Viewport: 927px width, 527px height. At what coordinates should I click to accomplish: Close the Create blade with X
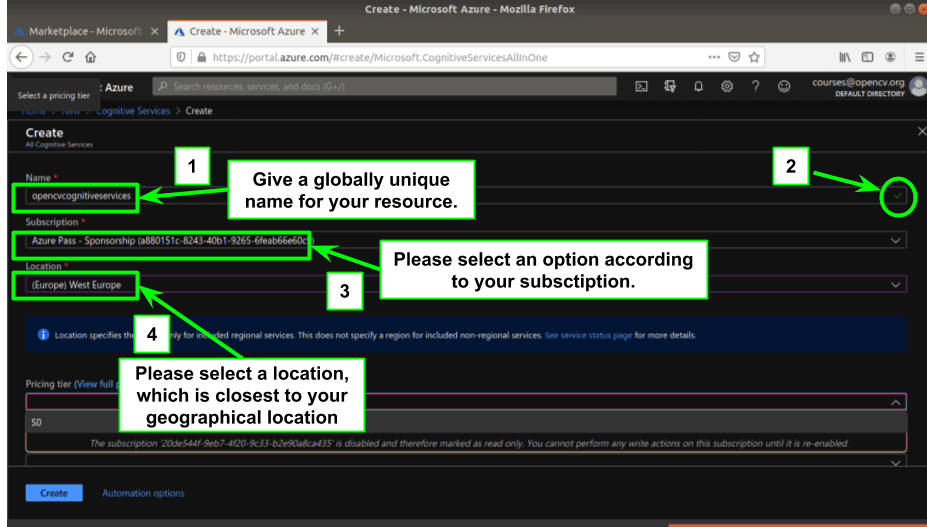pos(921,131)
